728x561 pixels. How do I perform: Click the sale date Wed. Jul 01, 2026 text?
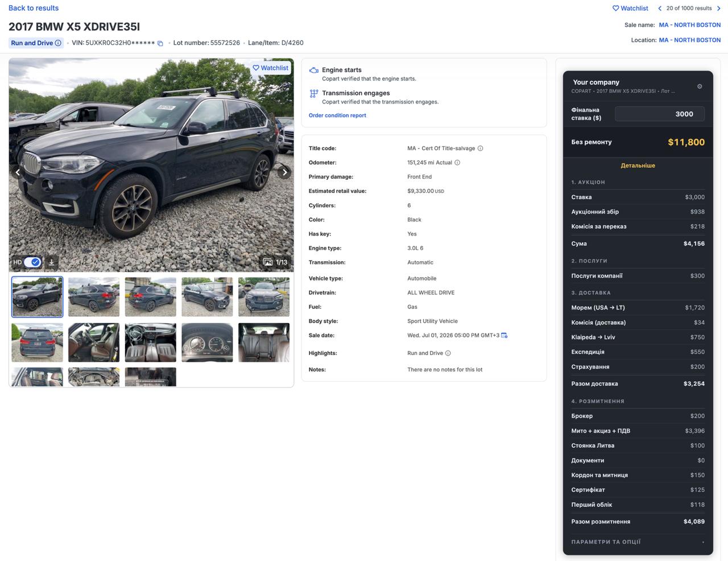point(453,335)
